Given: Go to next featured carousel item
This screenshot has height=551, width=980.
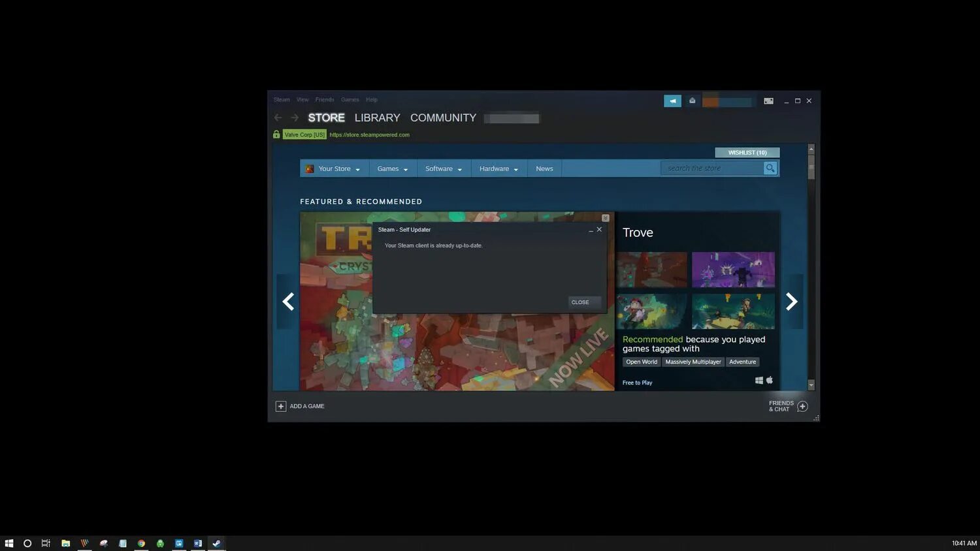Looking at the screenshot, I should tap(792, 302).
